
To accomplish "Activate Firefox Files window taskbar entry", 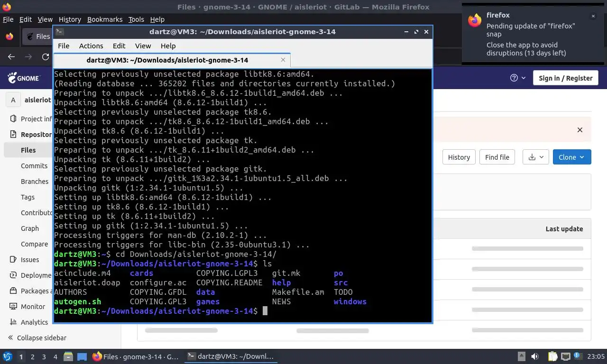I will coord(136,356).
